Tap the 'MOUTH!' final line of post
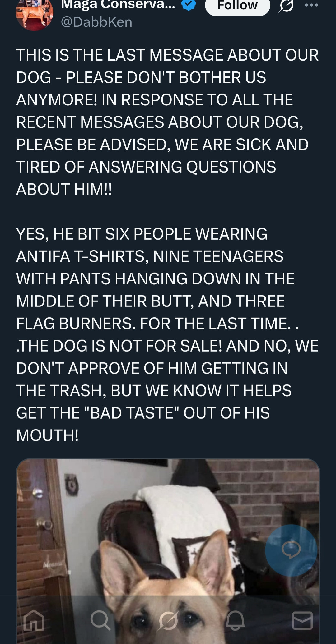 point(47,435)
